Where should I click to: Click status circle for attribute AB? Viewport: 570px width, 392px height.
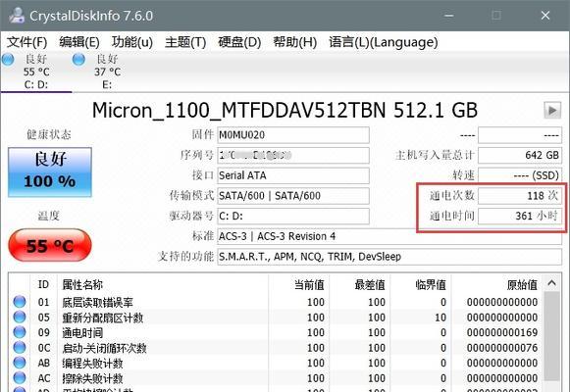click(20, 363)
